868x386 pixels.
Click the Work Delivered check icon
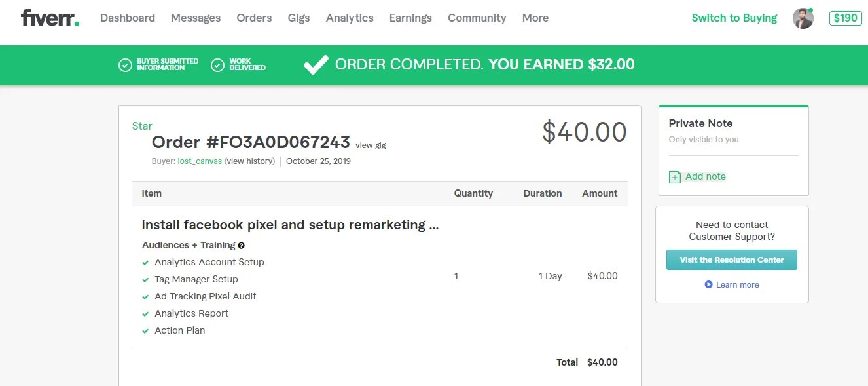point(217,65)
